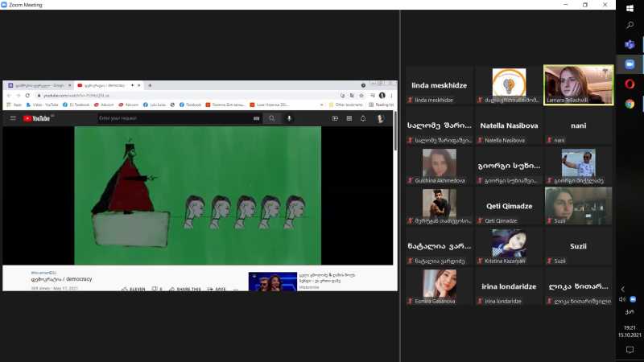
Task: Open the Windows notification center
Action: tap(630, 350)
